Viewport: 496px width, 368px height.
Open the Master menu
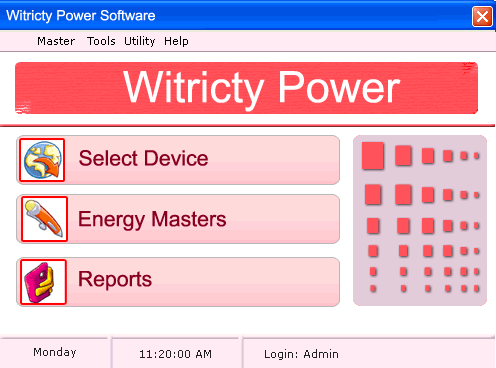coord(56,41)
